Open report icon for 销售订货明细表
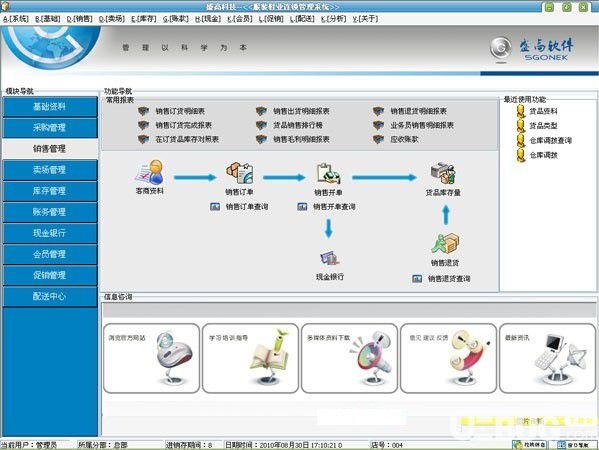Viewport: 599px width, 450px height. pyautogui.click(x=143, y=111)
